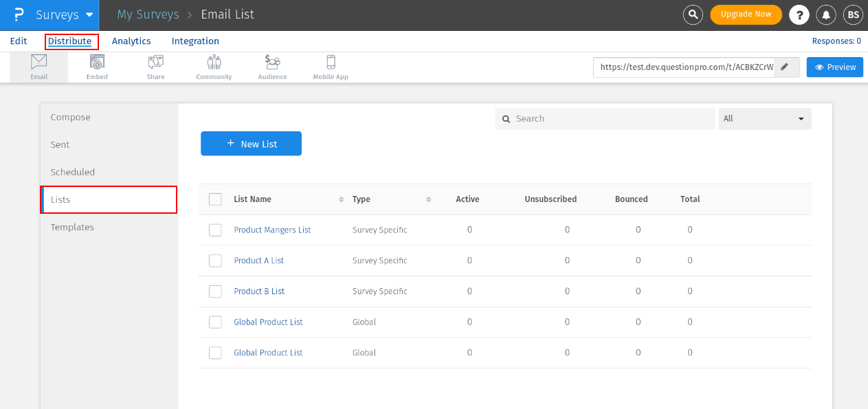The width and height of the screenshot is (868, 409).
Task: Click the New List button
Action: [x=251, y=144]
